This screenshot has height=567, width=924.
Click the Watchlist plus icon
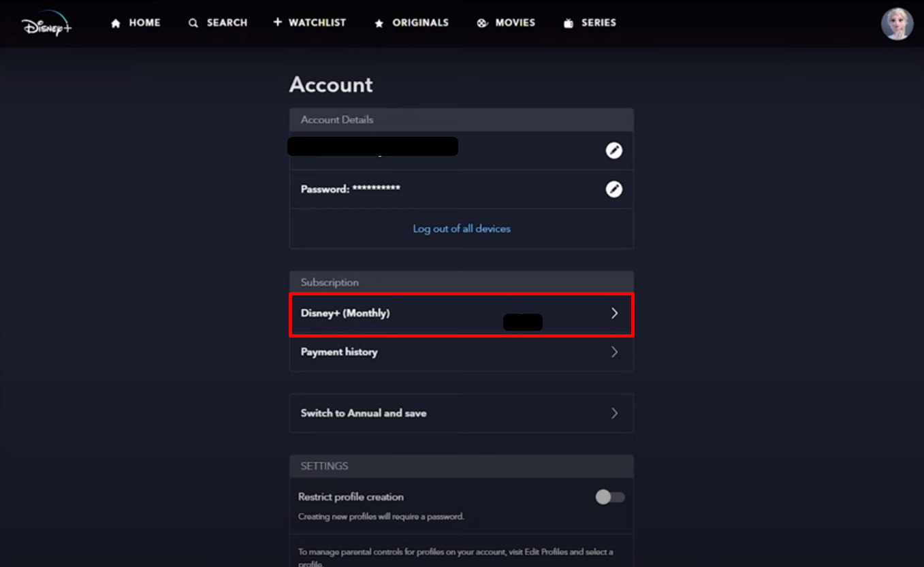[x=277, y=22]
